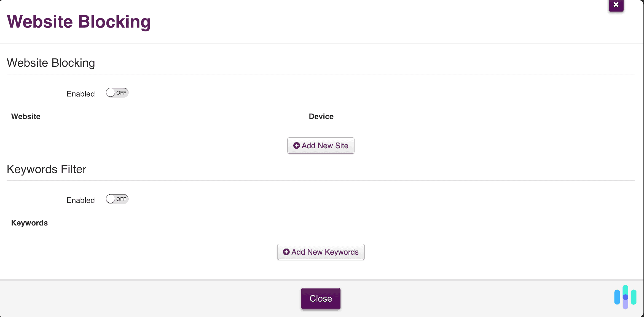This screenshot has width=644, height=317.
Task: Select the Website column label
Action: pos(26,116)
